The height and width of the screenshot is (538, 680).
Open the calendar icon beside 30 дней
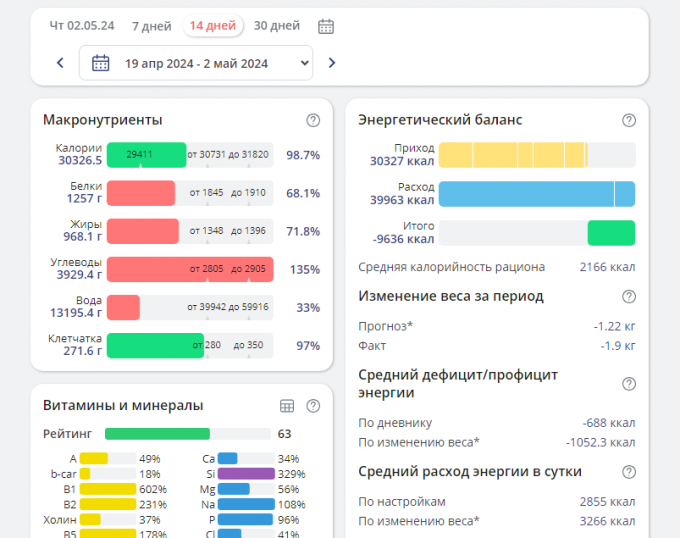pyautogui.click(x=326, y=26)
